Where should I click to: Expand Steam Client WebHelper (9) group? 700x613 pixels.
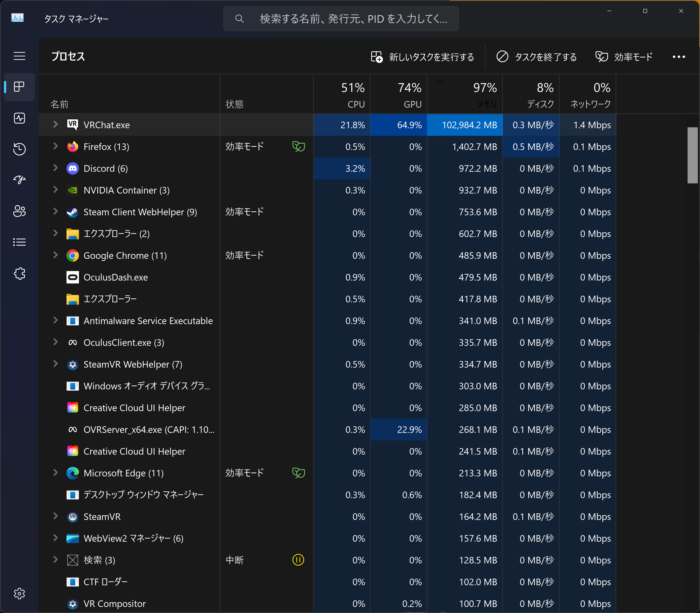pos(55,211)
